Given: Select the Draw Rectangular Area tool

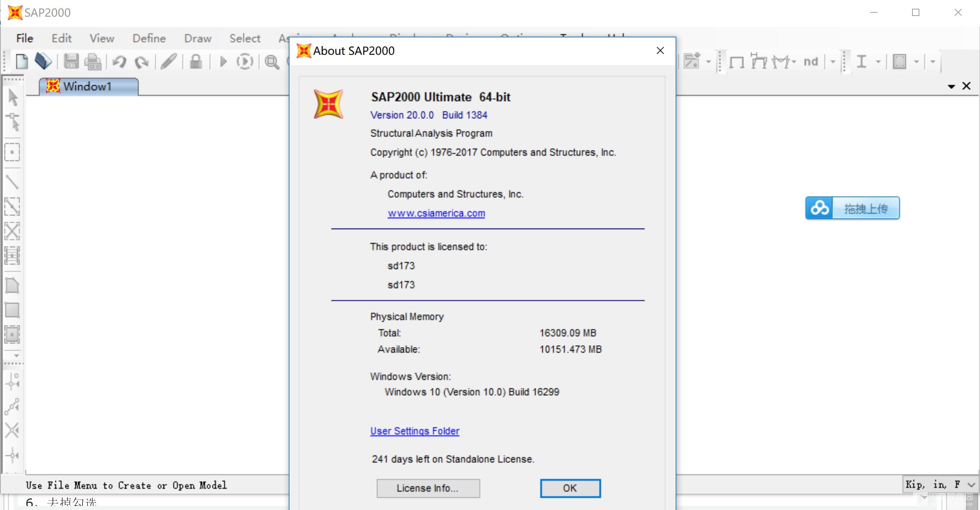Looking at the screenshot, I should 12,310.
